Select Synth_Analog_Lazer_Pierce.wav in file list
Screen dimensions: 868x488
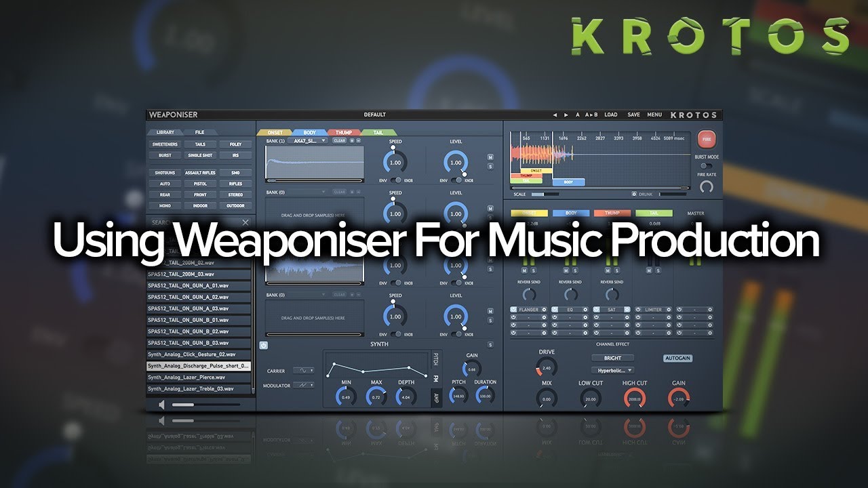[x=199, y=377]
